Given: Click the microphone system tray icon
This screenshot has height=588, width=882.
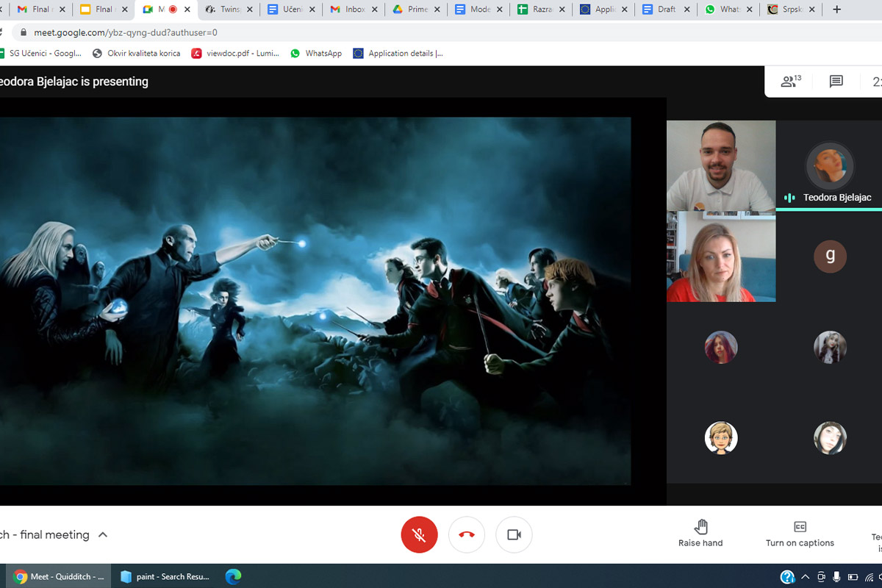Looking at the screenshot, I should pyautogui.click(x=836, y=577).
